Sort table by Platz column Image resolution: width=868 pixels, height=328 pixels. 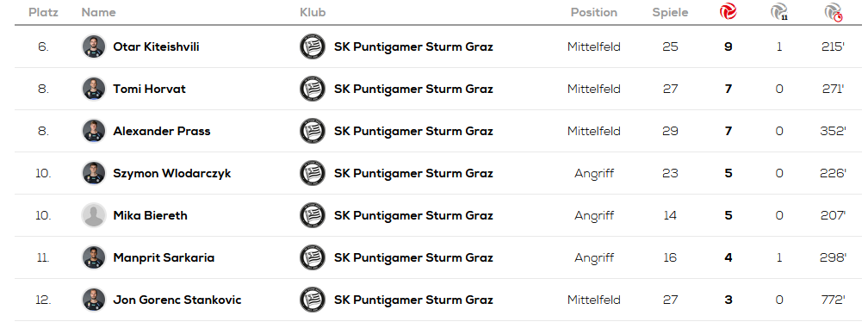click(43, 12)
